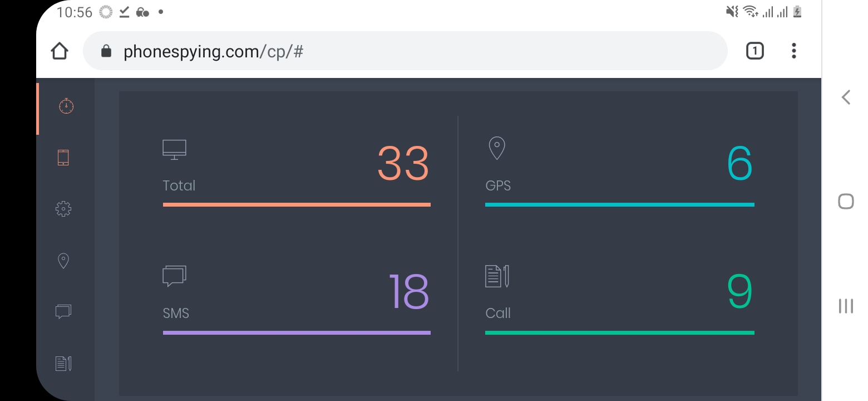This screenshot has height=401, width=868.
Task: Click the Total count 33
Action: 403,164
